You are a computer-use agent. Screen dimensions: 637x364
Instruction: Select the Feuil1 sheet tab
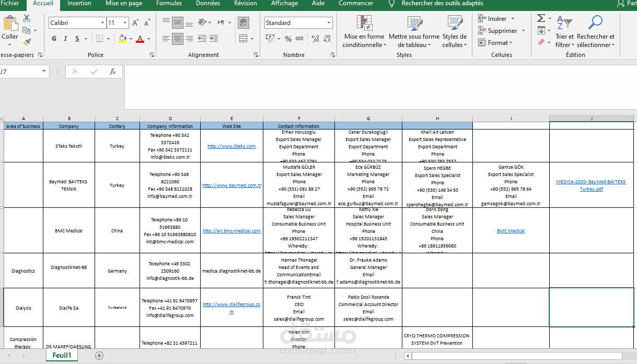[61, 356]
